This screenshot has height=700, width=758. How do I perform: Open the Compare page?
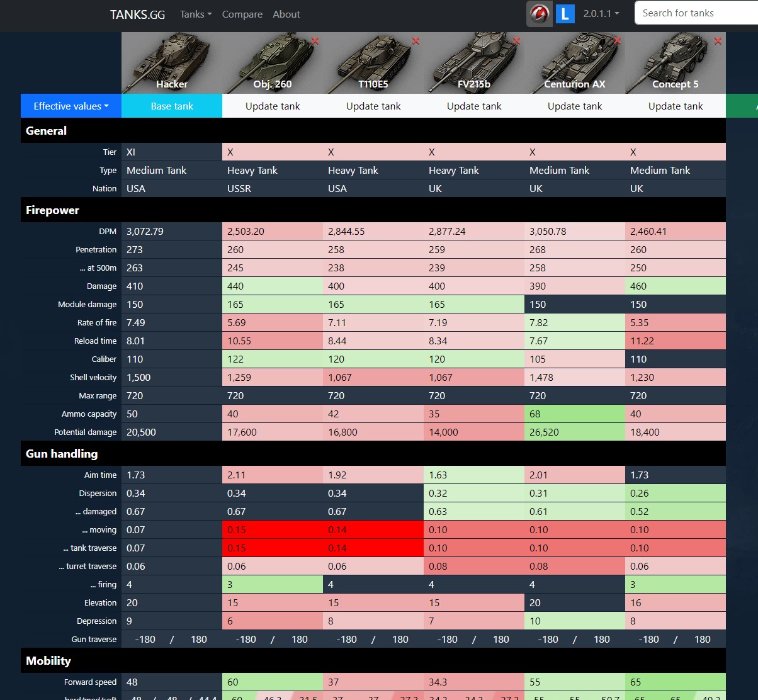pos(242,14)
